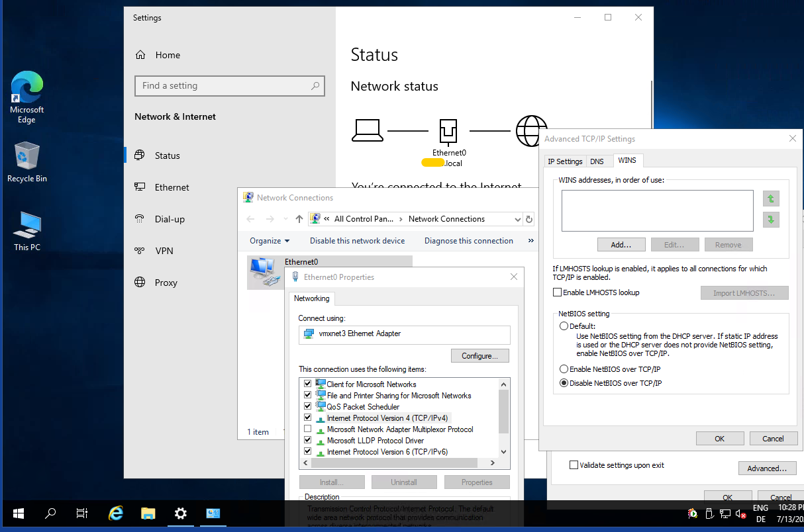The image size is (804, 532).
Task: Click the network icon in system tray
Action: [725, 513]
